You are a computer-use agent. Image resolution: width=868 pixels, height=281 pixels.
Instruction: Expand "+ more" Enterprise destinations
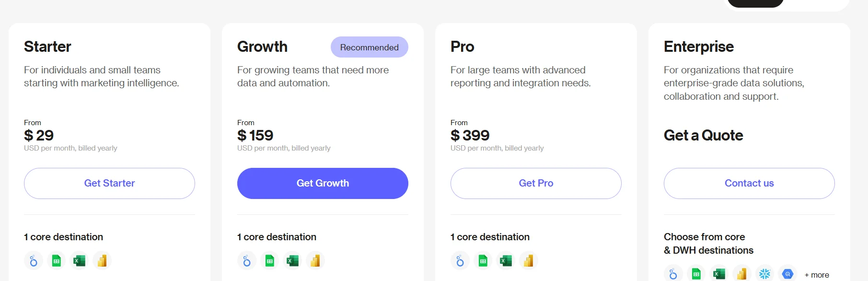[x=817, y=275]
